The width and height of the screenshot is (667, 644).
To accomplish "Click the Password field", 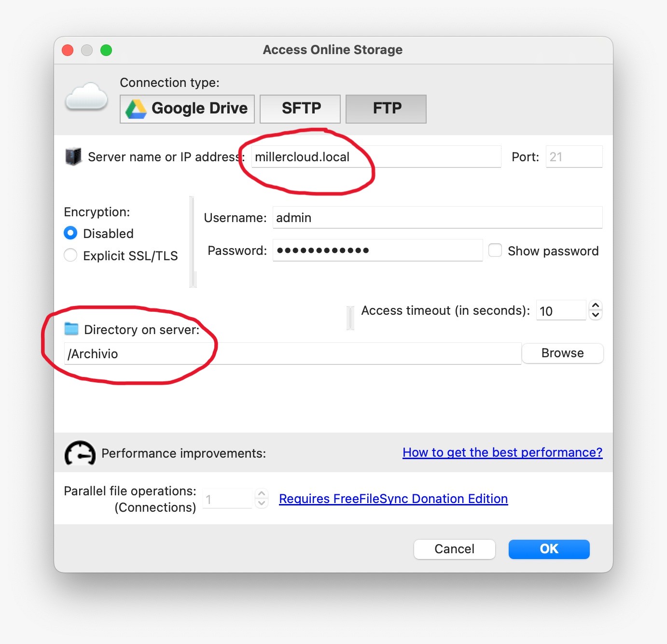I will 377,251.
